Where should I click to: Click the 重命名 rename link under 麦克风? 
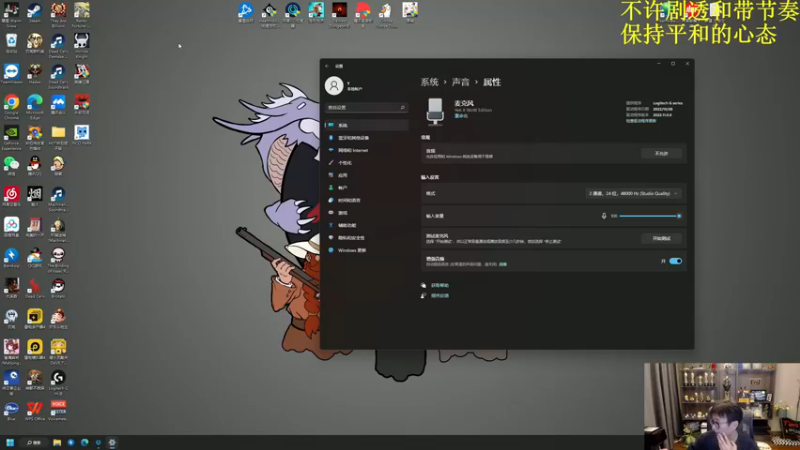tap(461, 116)
